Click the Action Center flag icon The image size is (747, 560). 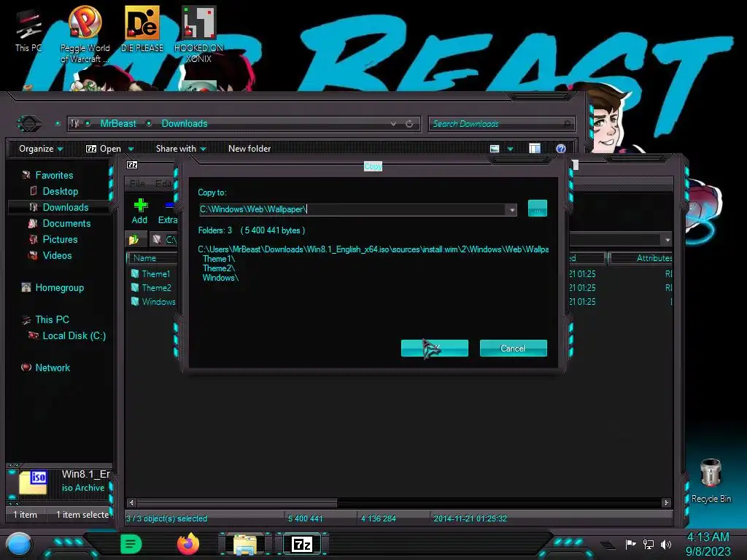click(630, 544)
